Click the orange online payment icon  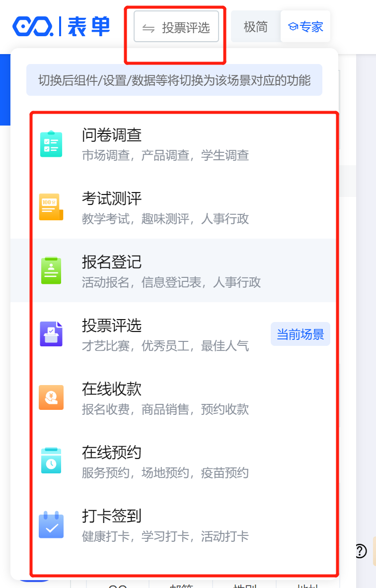coord(51,397)
